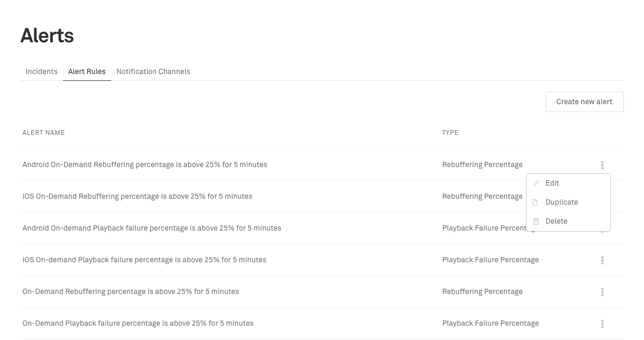Open three-dot menu for On-Demand Rebuffering percentage alert
The image size is (644, 340).
pyautogui.click(x=602, y=292)
